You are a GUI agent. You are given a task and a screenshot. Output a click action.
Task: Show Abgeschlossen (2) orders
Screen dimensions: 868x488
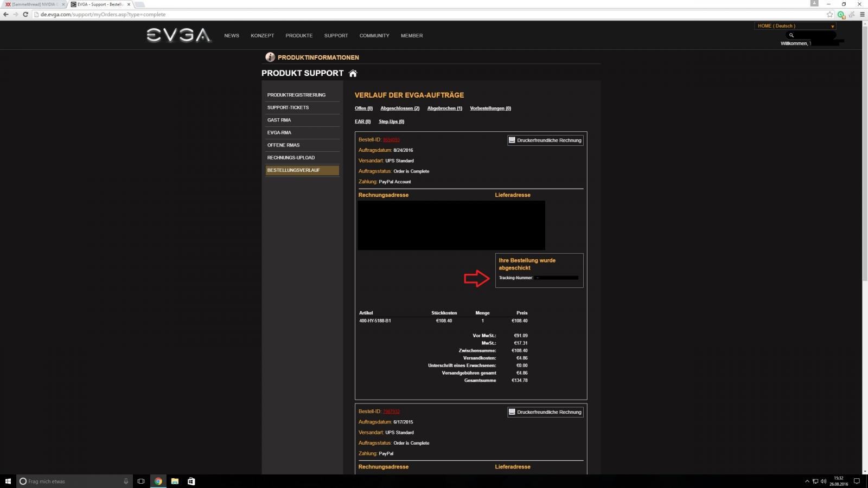[400, 108]
